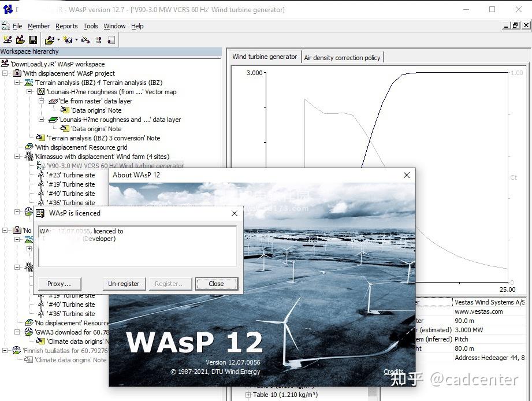Viewport: 532px width, 401px height.
Task: Open the 'Terrain analysis (IBZ)' icon in hierarchy
Action: point(29,83)
